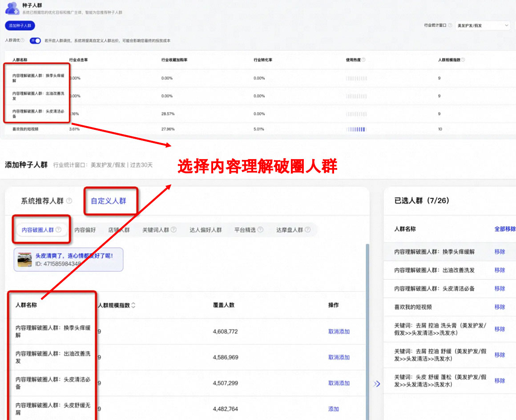Click coverage count 4,608,772
Image resolution: width=516 pixels, height=420 pixels.
click(x=225, y=332)
